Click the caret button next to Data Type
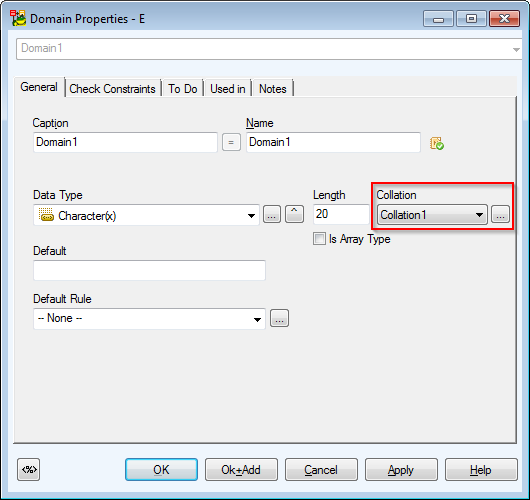 (x=294, y=214)
